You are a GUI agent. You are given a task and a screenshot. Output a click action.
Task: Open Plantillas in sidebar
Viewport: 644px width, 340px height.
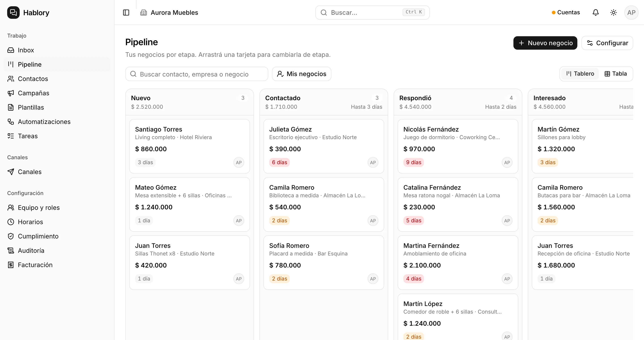click(57, 108)
